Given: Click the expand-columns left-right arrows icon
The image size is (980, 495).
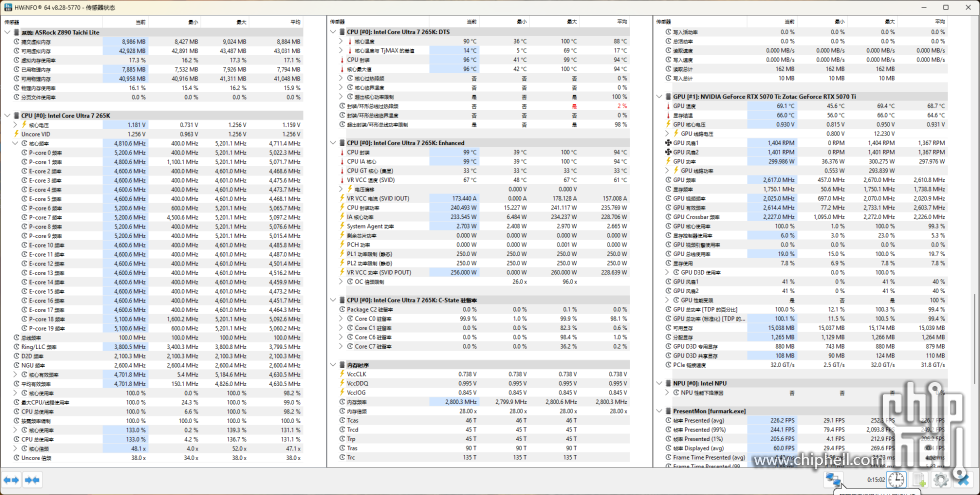Looking at the screenshot, I should coord(11,479).
